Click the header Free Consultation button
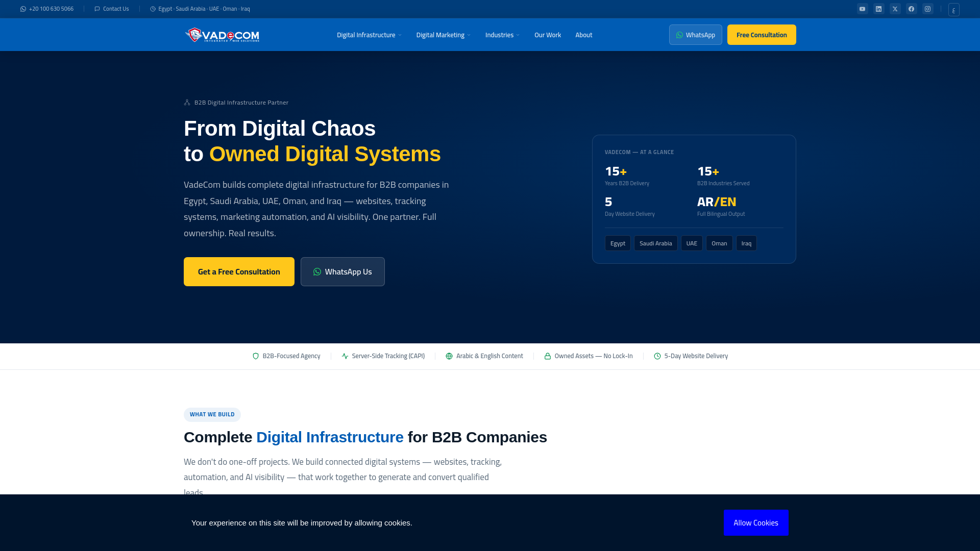This screenshot has height=551, width=980. pyautogui.click(x=762, y=35)
